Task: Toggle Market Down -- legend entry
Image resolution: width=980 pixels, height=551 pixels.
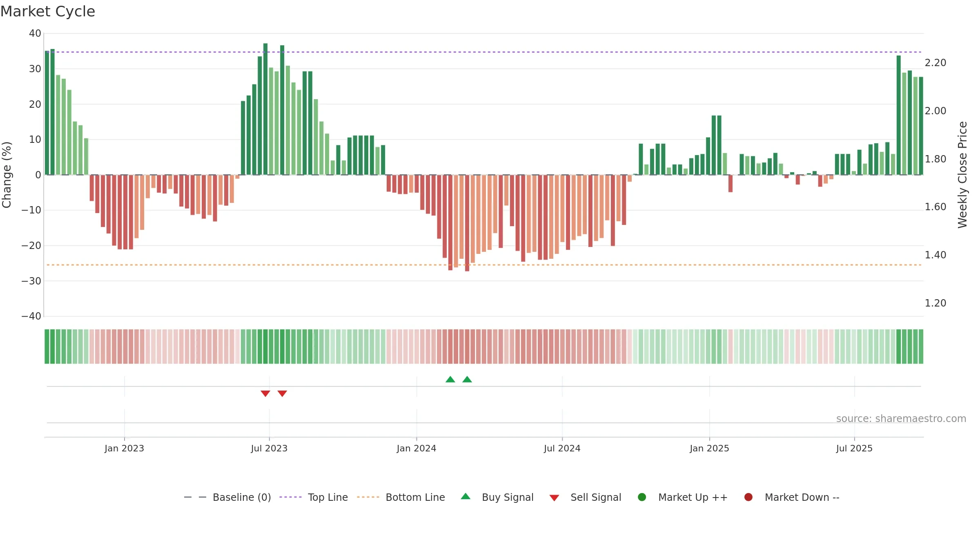Action: click(792, 497)
